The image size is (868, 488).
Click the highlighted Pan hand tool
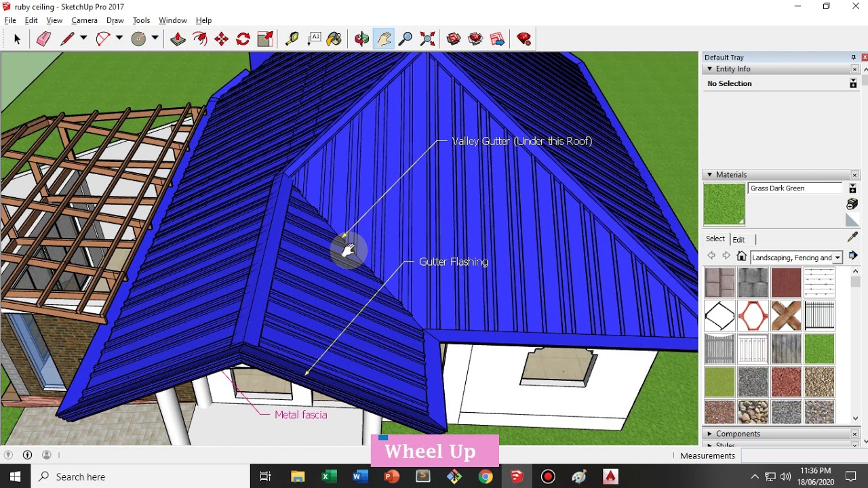click(x=384, y=39)
